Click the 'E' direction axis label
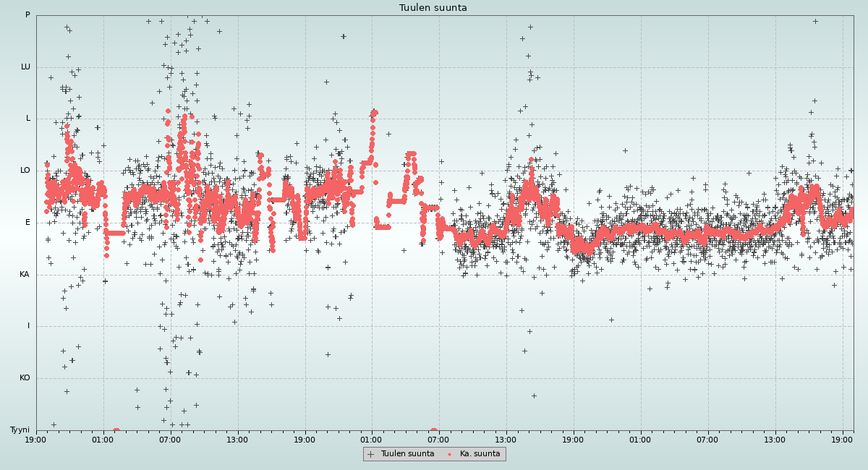The width and height of the screenshot is (868, 470). pyautogui.click(x=28, y=223)
